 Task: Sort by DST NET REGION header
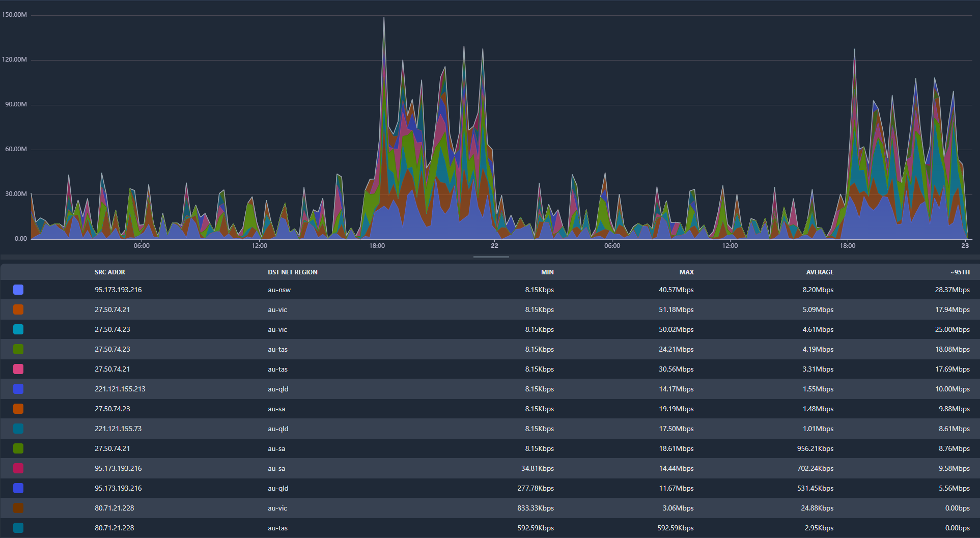(292, 272)
